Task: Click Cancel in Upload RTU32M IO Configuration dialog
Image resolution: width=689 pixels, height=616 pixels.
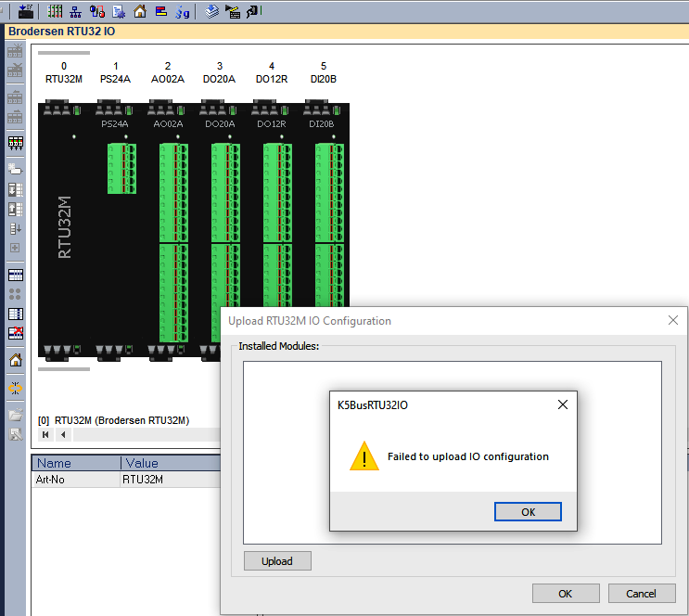Action: tap(642, 594)
